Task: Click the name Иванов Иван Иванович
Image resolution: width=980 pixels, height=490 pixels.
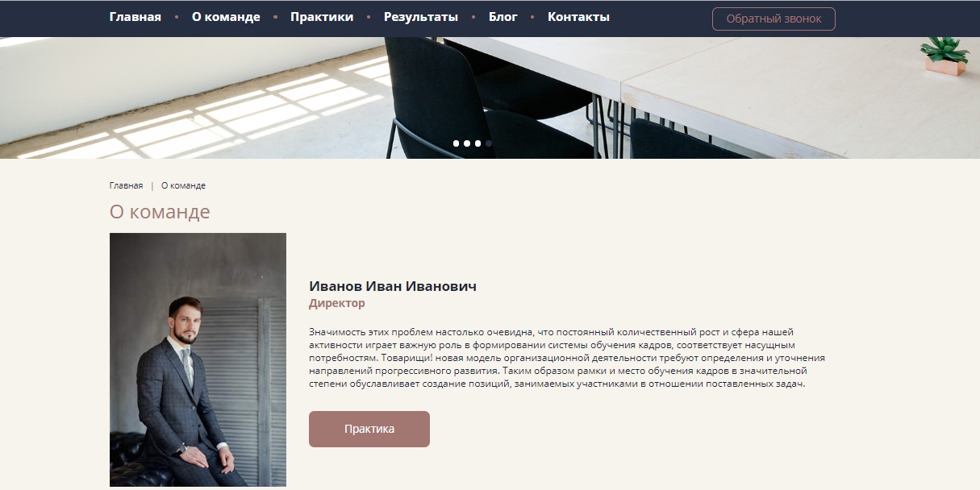Action: 393,286
